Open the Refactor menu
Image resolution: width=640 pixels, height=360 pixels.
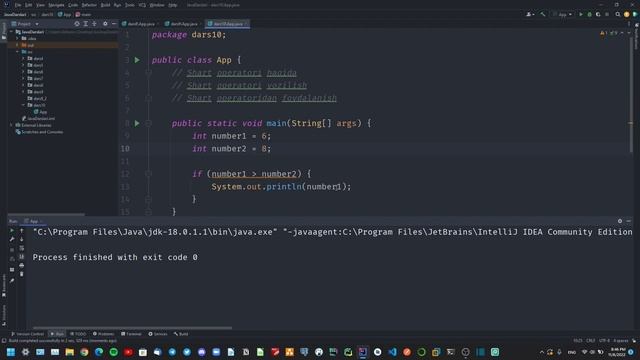89,5
